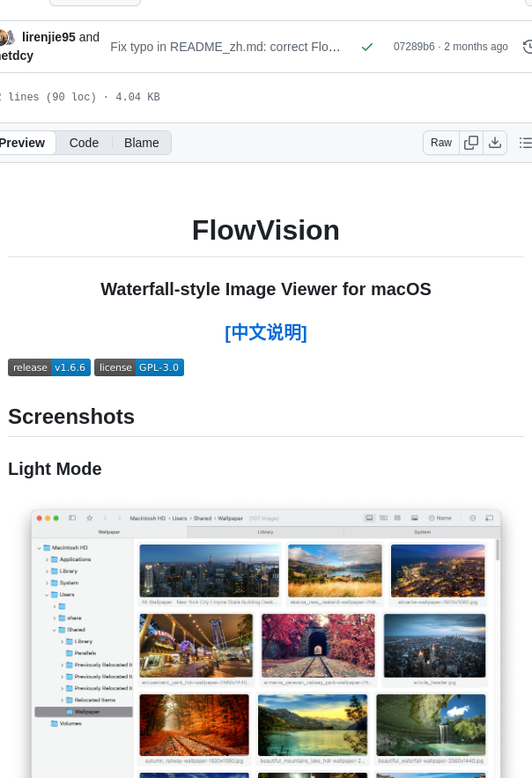Switch to the Blame tab
Screen dimensions: 532x778
click(141, 143)
